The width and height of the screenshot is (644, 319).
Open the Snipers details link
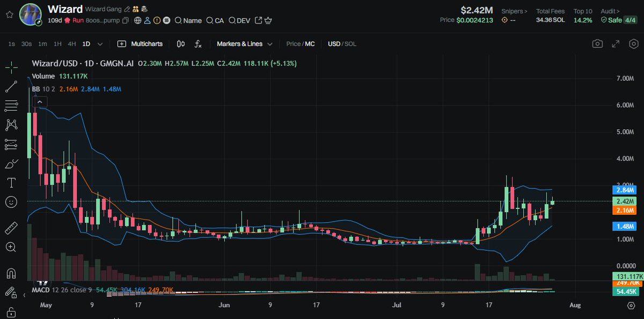point(514,11)
